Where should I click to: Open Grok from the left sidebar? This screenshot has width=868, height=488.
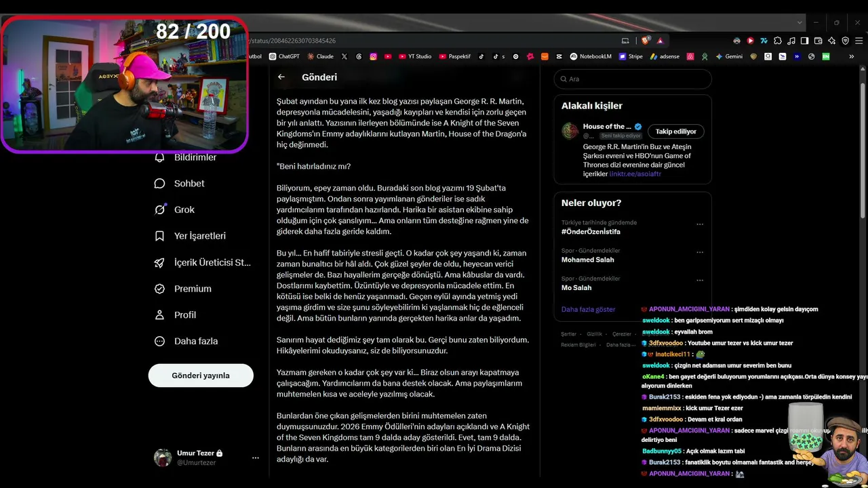pyautogui.click(x=174, y=210)
